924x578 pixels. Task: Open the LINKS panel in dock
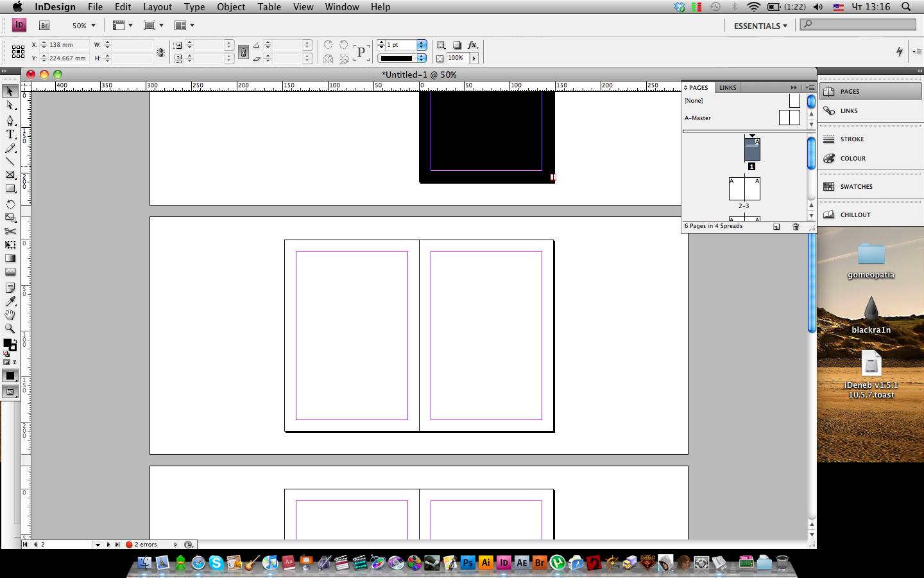pyautogui.click(x=871, y=110)
